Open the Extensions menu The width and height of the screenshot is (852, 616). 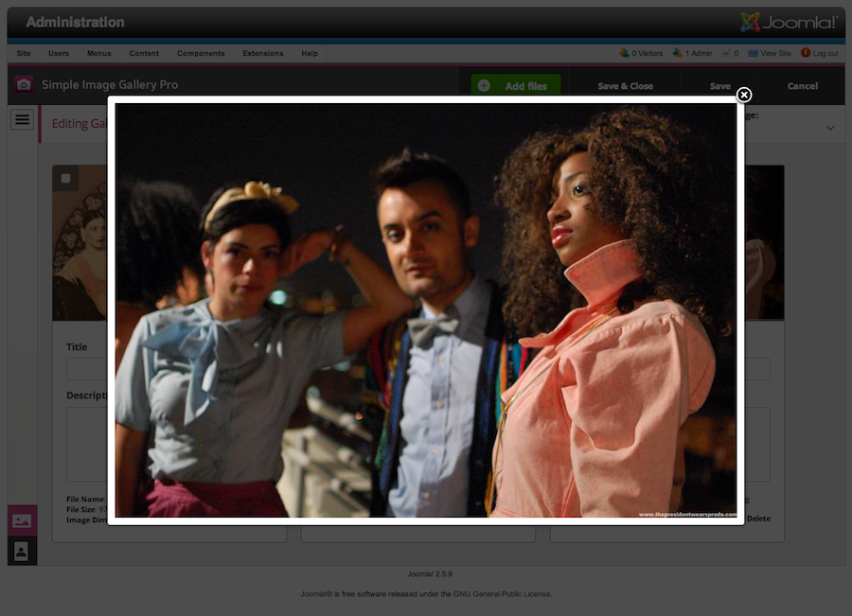tap(263, 53)
